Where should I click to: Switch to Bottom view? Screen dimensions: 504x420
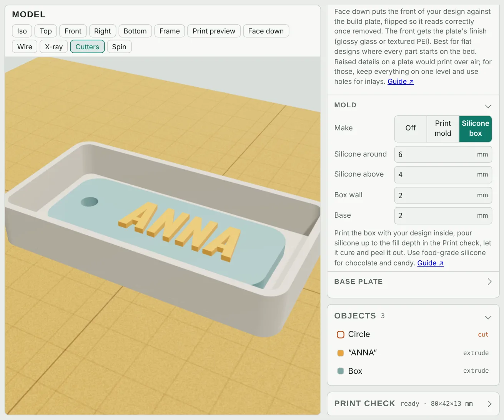(135, 31)
